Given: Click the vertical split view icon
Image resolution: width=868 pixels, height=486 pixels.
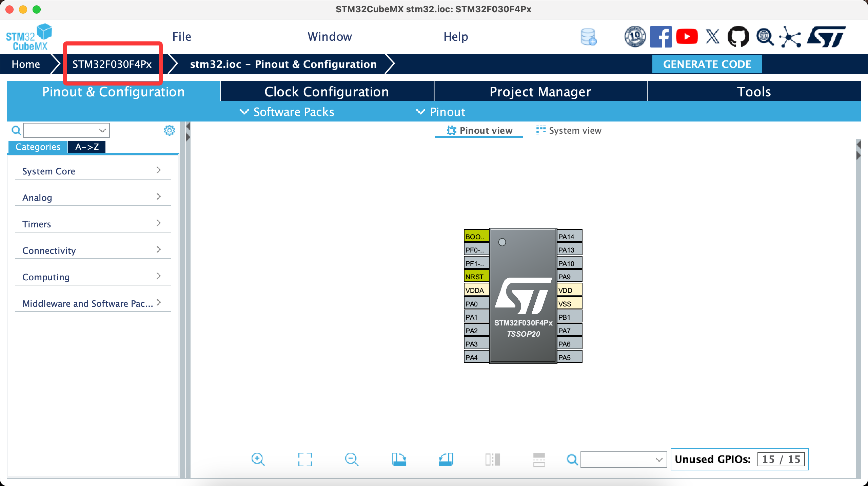Looking at the screenshot, I should coord(492,460).
